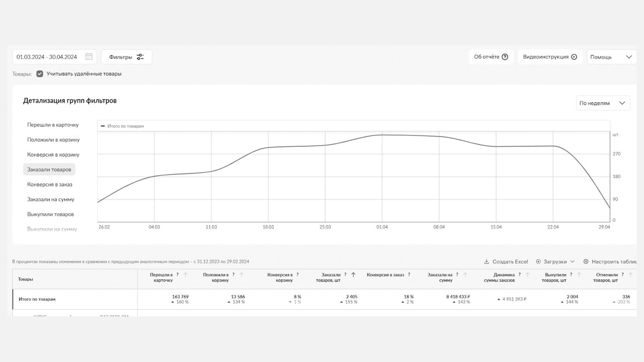644x362 pixels.
Task: Click the Создать Excel download icon
Action: [486, 262]
